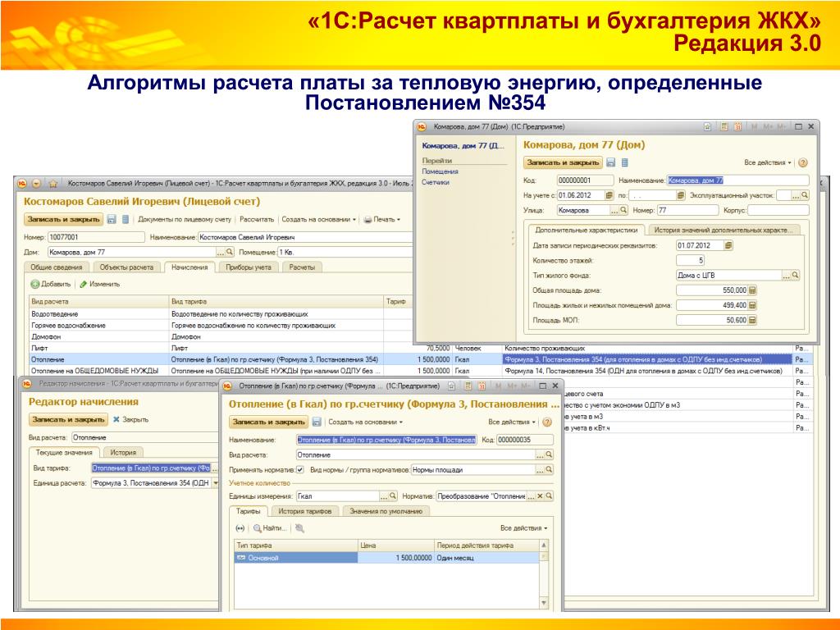840x630 pixels.
Task: Click the save diskette icon in the Комарова дом window
Action: point(610,162)
